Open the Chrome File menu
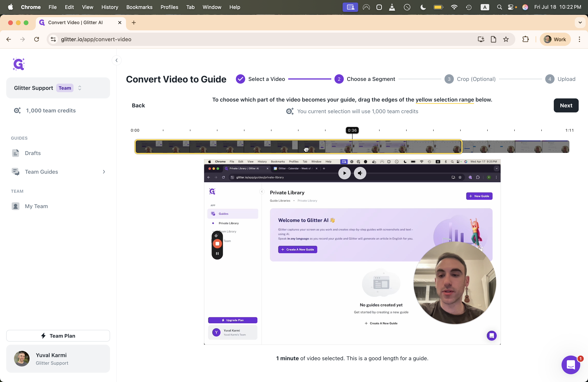Image resolution: width=588 pixels, height=382 pixels. click(53, 7)
